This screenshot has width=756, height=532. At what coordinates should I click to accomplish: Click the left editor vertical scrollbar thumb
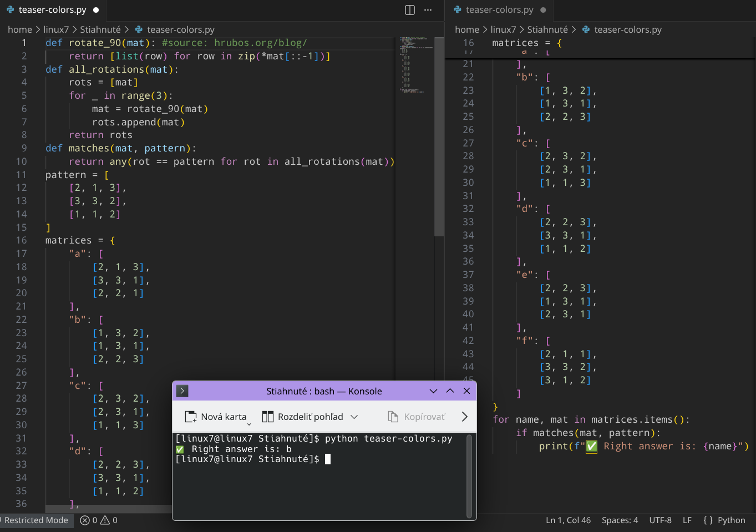pyautogui.click(x=439, y=137)
